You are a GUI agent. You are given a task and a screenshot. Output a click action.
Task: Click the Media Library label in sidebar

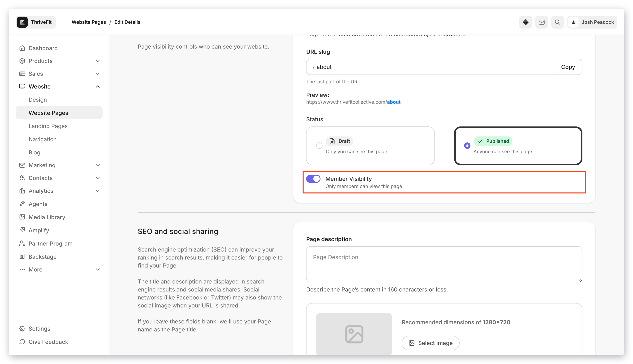47,217
